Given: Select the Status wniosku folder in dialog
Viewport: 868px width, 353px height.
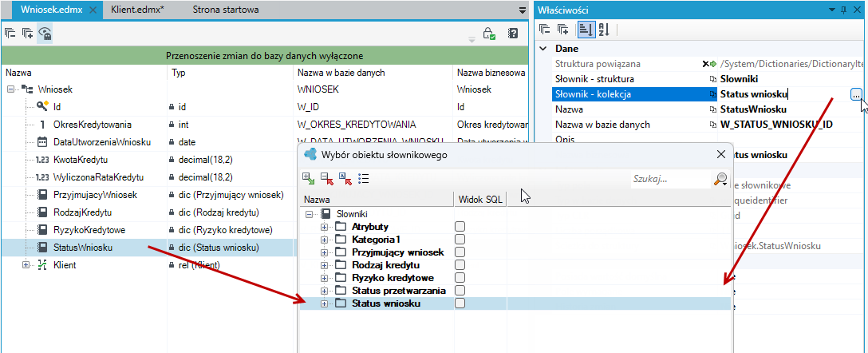Looking at the screenshot, I should point(386,303).
